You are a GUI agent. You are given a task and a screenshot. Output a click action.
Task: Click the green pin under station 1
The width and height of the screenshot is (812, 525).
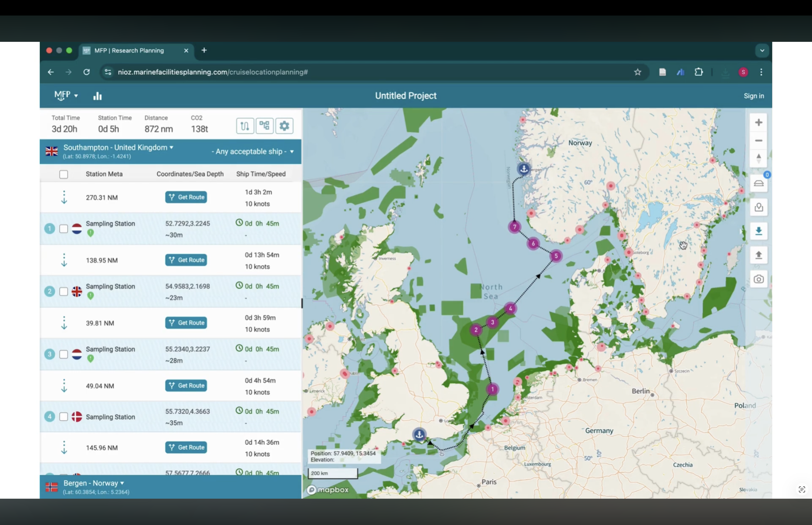pyautogui.click(x=90, y=233)
